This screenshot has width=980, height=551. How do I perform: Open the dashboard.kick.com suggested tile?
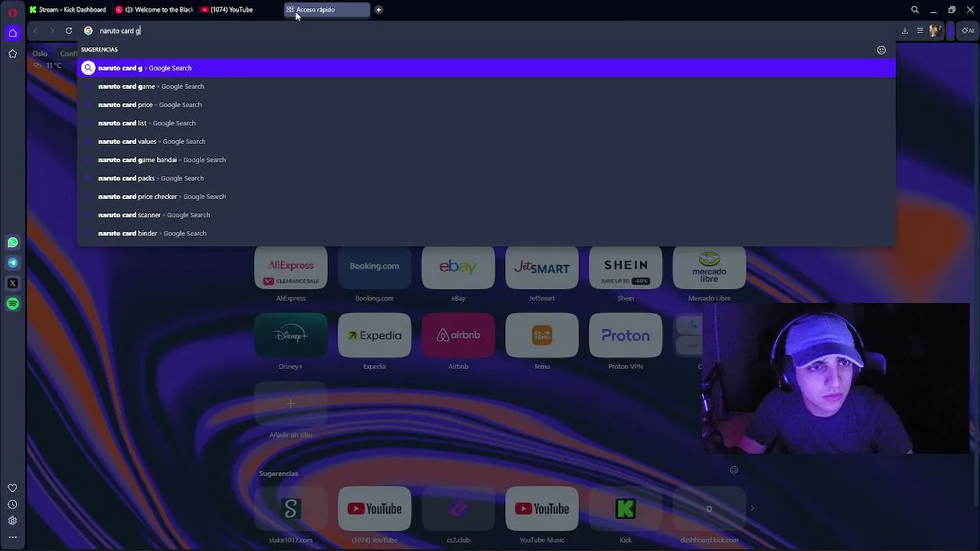pyautogui.click(x=709, y=509)
